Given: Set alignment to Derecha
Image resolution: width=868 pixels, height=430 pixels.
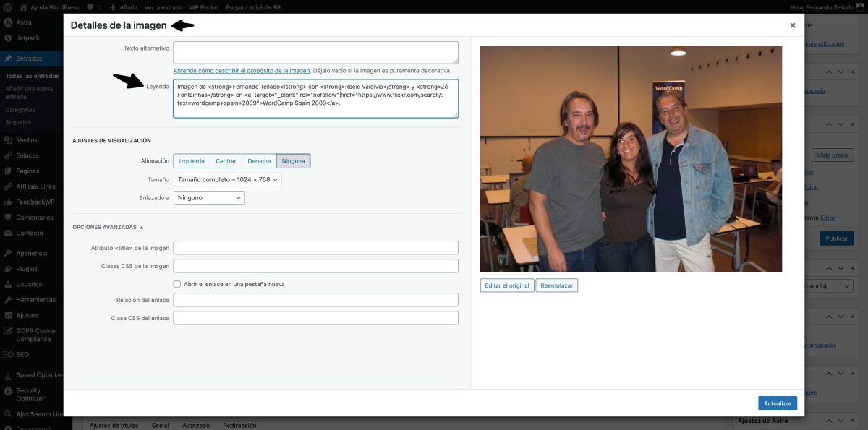Looking at the screenshot, I should 259,161.
